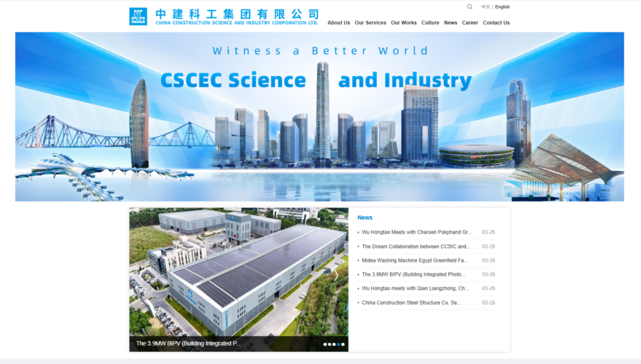Open the 3.9MW BIPV article in the news list
The width and height of the screenshot is (641, 364).
[x=413, y=274]
